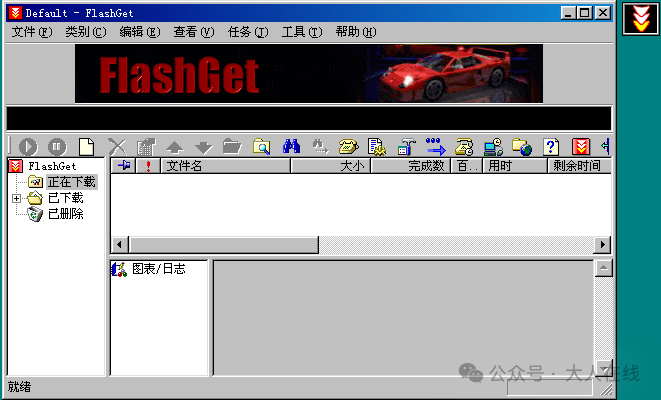
Task: Expand the 已下载 folder tree node
Action: [16, 198]
